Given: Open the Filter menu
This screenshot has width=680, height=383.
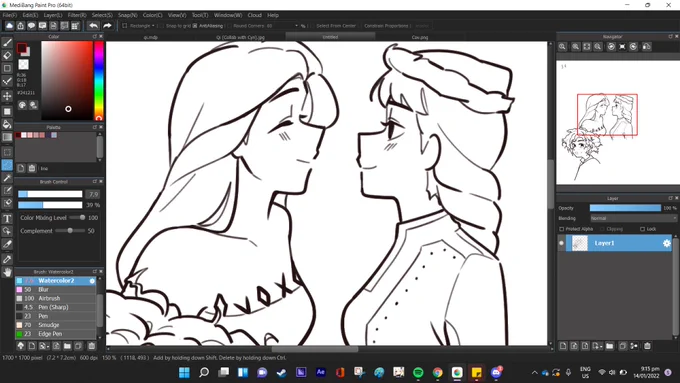Looking at the screenshot, I should tap(77, 15).
